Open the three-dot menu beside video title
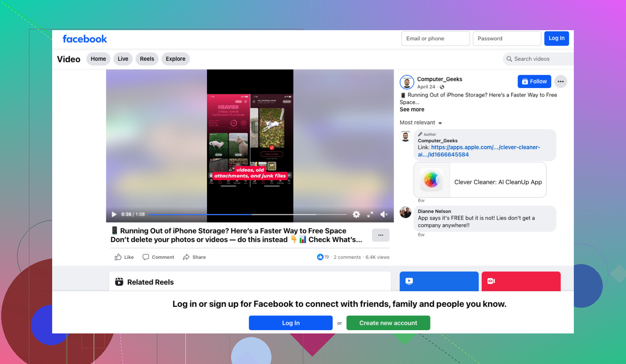 (381, 235)
